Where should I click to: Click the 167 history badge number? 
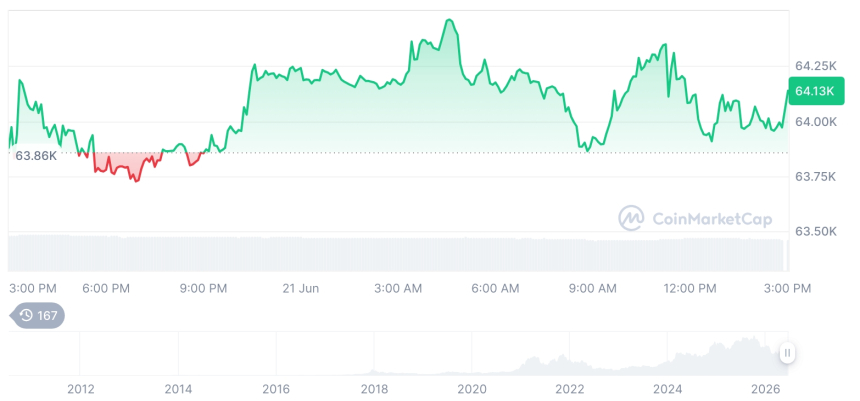click(x=47, y=315)
